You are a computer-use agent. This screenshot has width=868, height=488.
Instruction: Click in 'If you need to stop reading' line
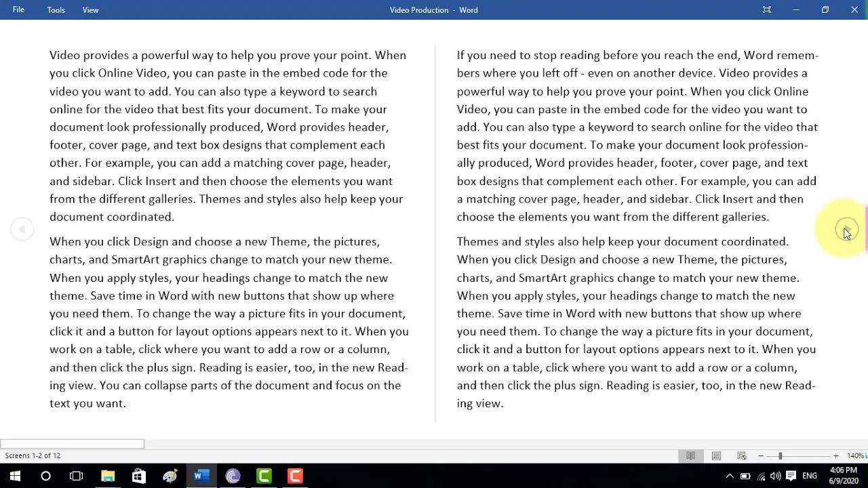pos(638,56)
